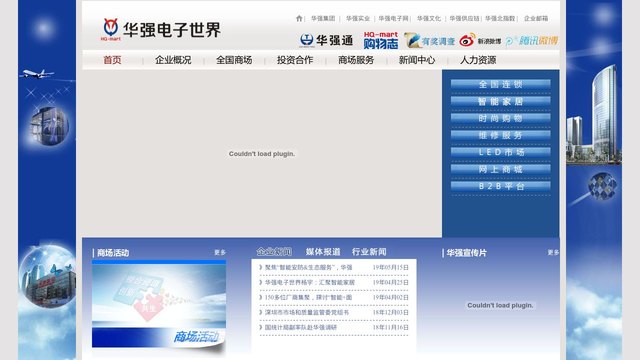Select the 投资合作 navigation item

pos(295,60)
